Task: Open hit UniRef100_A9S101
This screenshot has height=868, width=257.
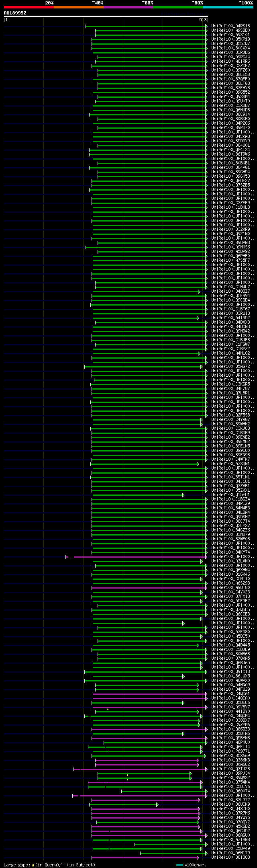Action: point(230,35)
